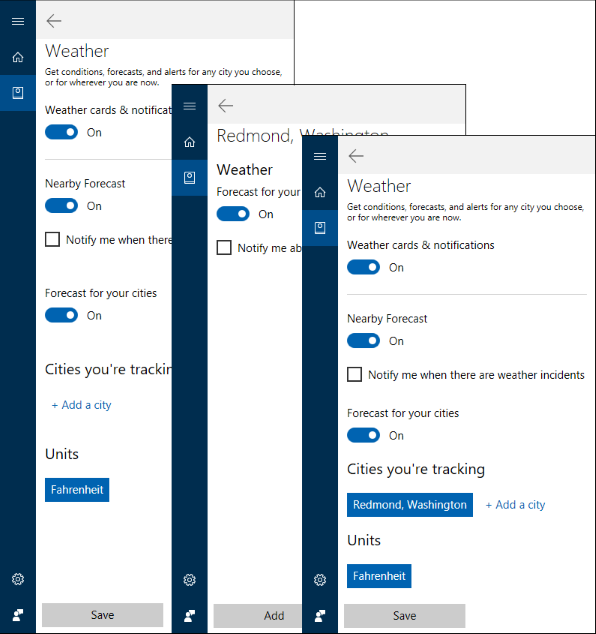Viewport: 596px width, 634px height.
Task: Select the Redmond, Washington city button
Action: [x=410, y=505]
